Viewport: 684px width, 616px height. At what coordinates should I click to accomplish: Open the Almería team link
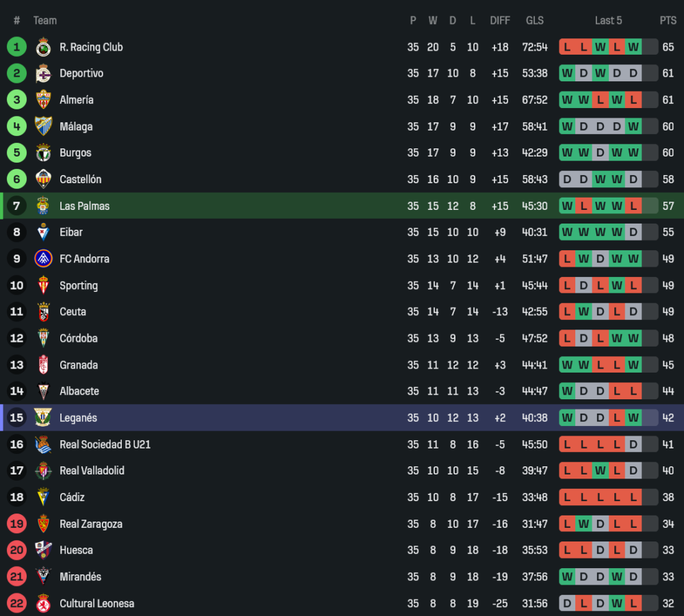[77, 100]
